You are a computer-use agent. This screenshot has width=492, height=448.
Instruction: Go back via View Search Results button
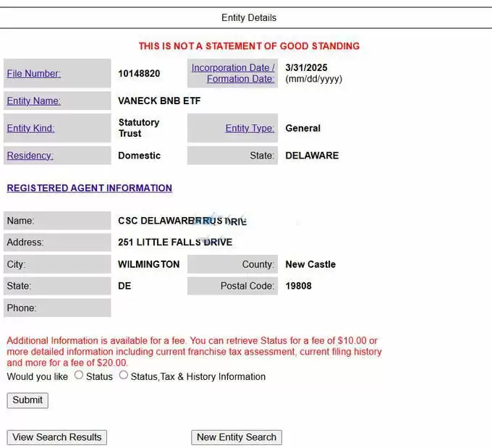coord(57,437)
